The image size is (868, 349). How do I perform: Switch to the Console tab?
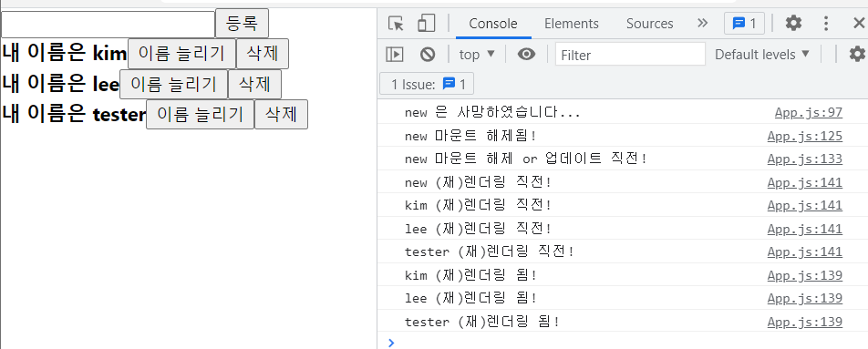point(493,24)
